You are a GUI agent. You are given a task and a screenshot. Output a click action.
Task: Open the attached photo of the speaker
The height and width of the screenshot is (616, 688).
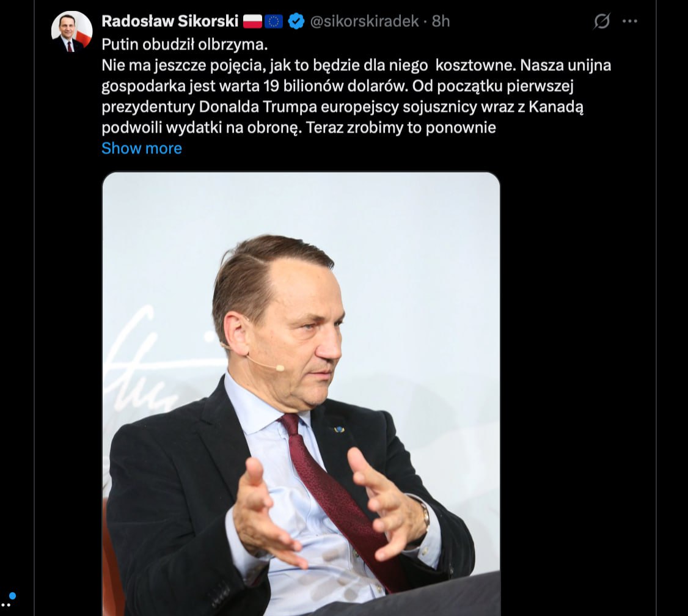(x=301, y=391)
